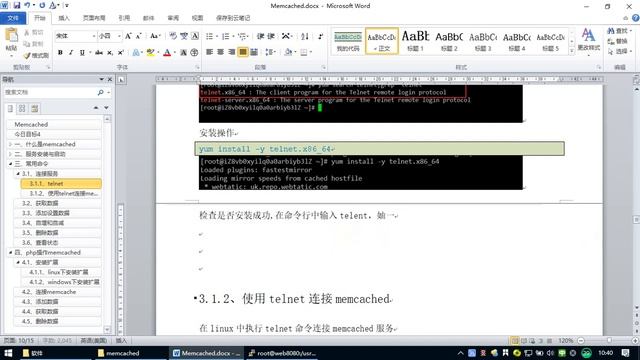640x360 pixels.
Task: Click the Cut (剪切) scissors icon
Action: [x=27, y=32]
